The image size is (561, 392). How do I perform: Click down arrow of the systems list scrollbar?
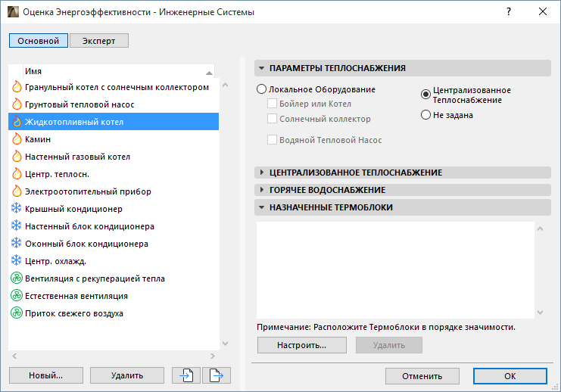click(x=225, y=344)
